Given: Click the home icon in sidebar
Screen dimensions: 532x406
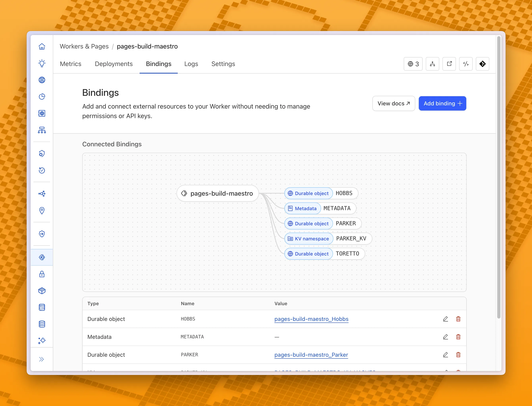Looking at the screenshot, I should click(x=42, y=46).
